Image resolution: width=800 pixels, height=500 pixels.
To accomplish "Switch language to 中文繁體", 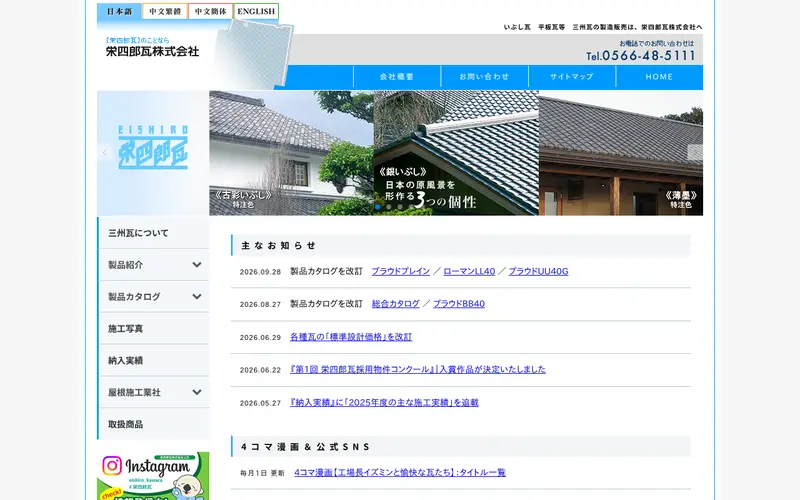I will (165, 11).
